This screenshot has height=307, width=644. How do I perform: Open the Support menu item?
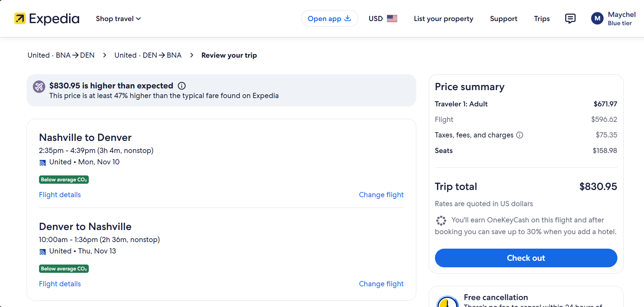pyautogui.click(x=503, y=19)
